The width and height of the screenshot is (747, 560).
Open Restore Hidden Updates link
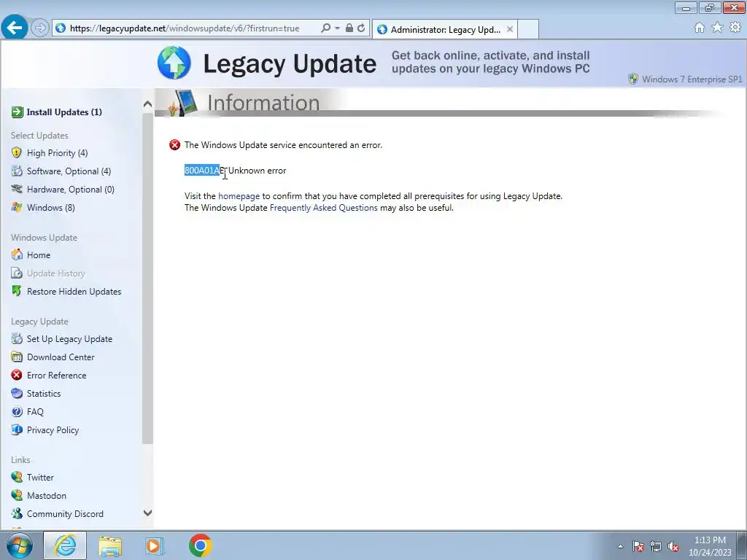pyautogui.click(x=74, y=291)
